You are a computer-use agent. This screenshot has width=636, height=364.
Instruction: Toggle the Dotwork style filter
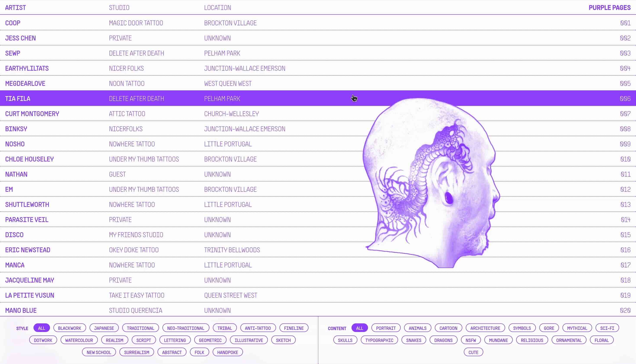coord(43,340)
